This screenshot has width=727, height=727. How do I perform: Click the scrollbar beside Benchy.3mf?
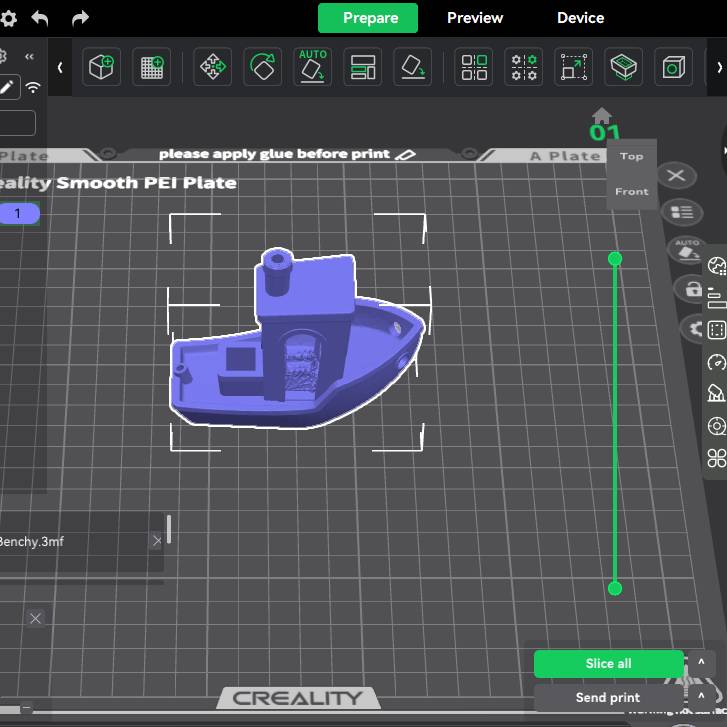tap(169, 529)
